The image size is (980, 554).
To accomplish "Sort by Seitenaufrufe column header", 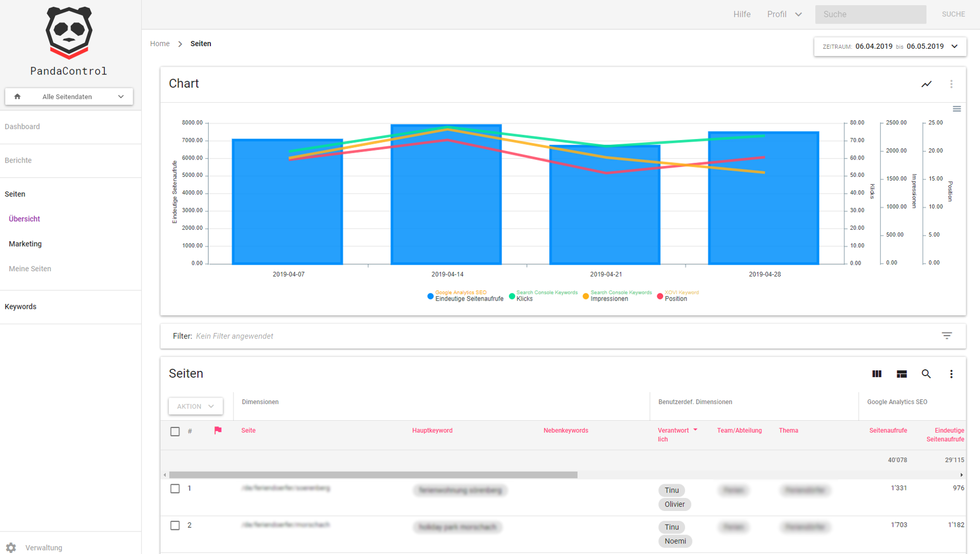I will (888, 431).
